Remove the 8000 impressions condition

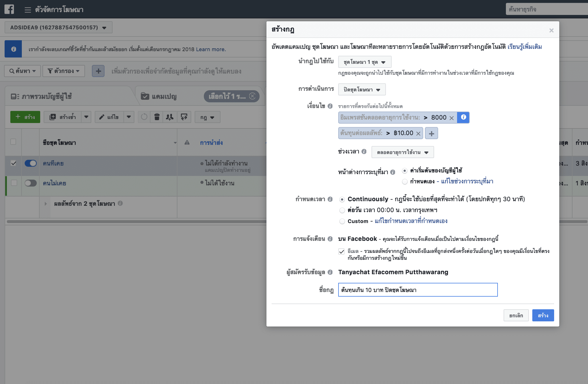(x=452, y=118)
